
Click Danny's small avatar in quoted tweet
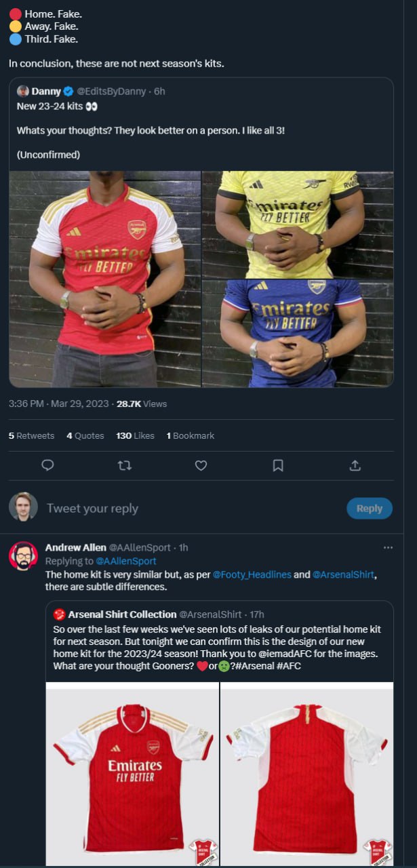23,91
